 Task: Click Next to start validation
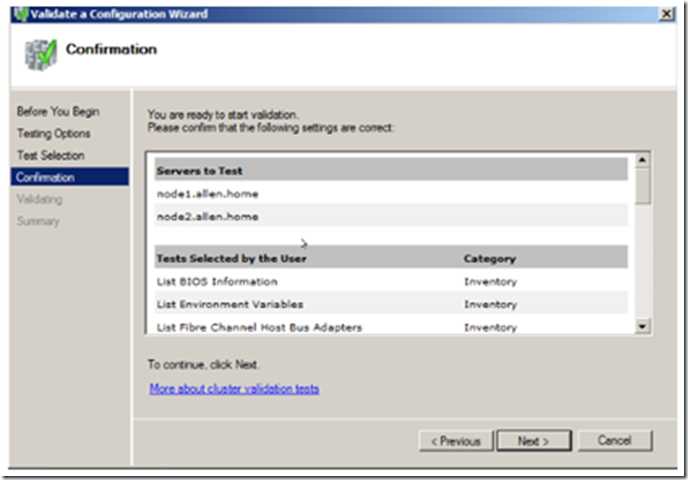pos(534,441)
